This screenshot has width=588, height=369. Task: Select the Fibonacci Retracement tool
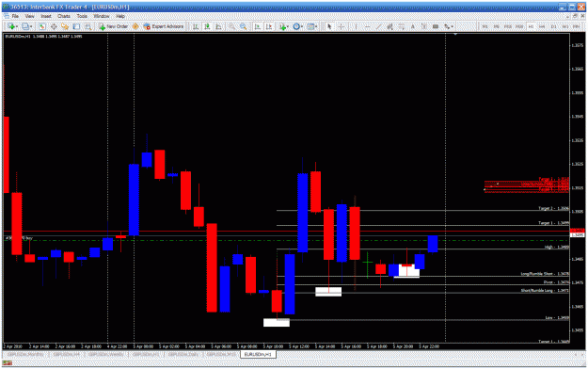click(x=401, y=26)
